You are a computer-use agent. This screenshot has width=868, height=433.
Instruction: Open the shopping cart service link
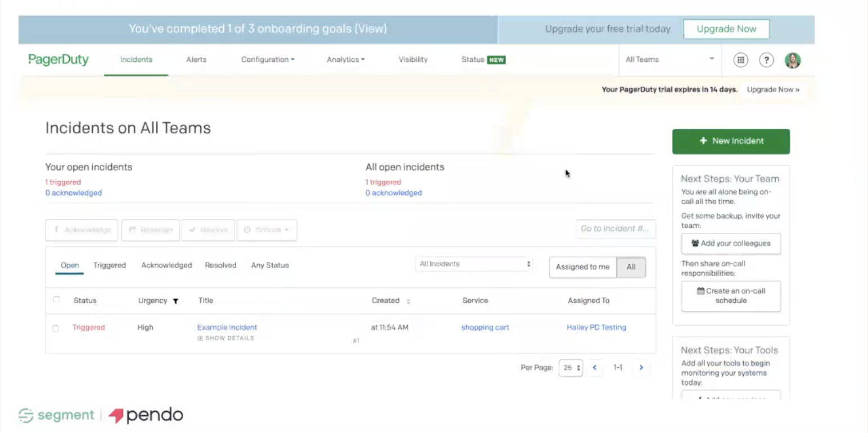[x=485, y=327]
